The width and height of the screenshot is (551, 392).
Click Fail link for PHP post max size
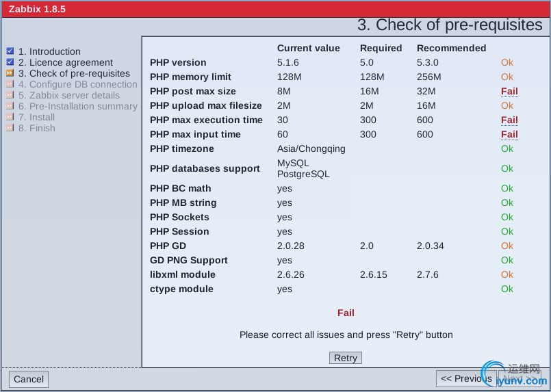point(509,91)
